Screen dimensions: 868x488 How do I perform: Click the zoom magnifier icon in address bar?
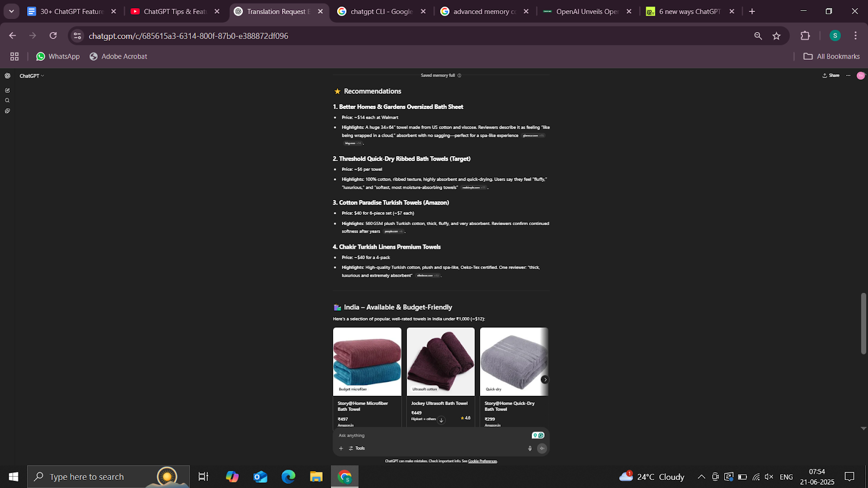tap(758, 36)
